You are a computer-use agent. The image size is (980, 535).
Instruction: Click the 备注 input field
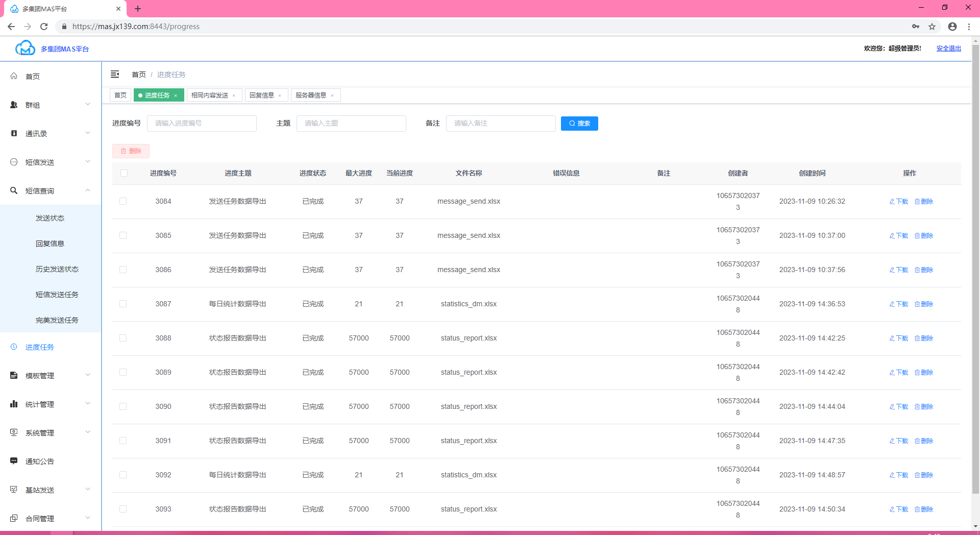pyautogui.click(x=501, y=124)
